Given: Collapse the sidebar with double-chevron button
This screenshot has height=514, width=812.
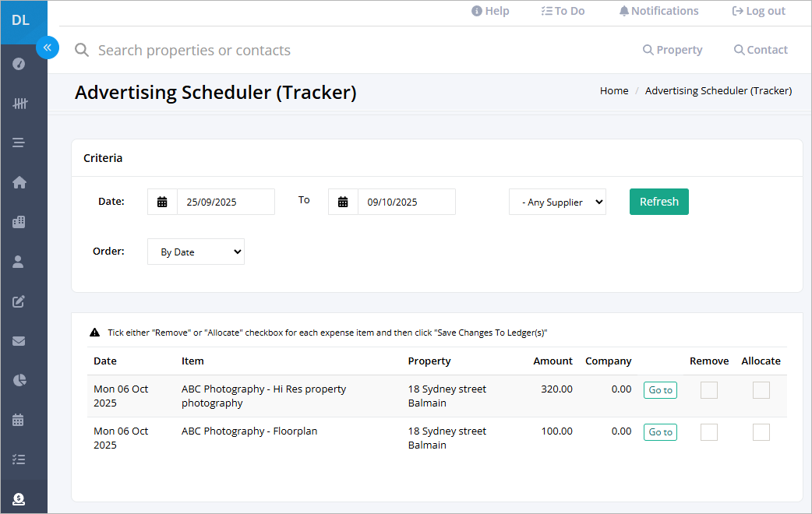Looking at the screenshot, I should coord(47,48).
